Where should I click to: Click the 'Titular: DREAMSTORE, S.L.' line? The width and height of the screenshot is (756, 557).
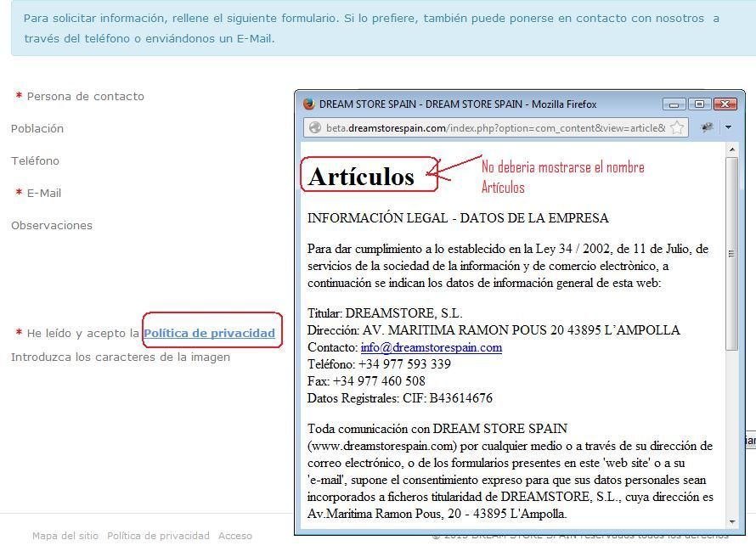click(385, 313)
